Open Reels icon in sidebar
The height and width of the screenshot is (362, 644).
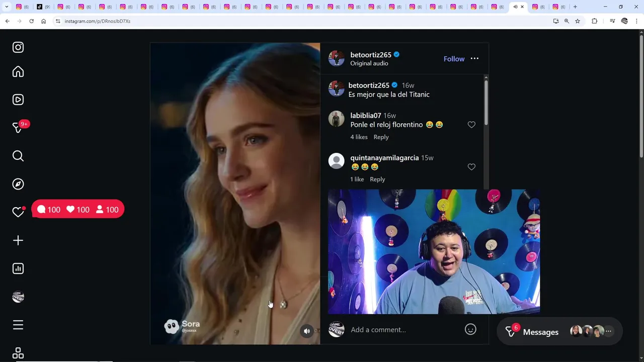(18, 100)
